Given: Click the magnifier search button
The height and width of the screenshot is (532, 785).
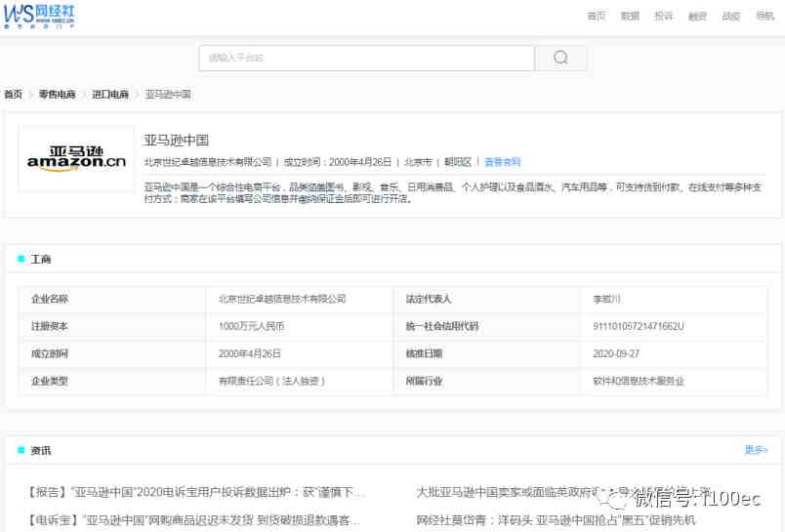Looking at the screenshot, I should 560,58.
